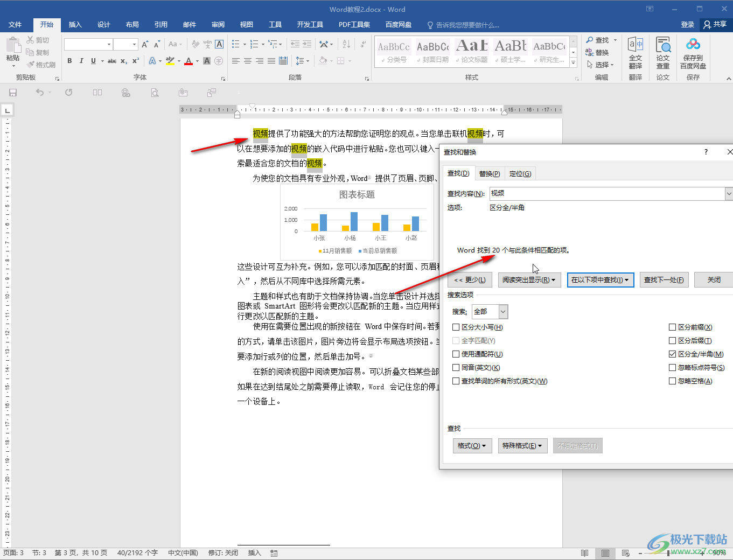
Task: Apply strikethrough formatting
Action: 112,61
